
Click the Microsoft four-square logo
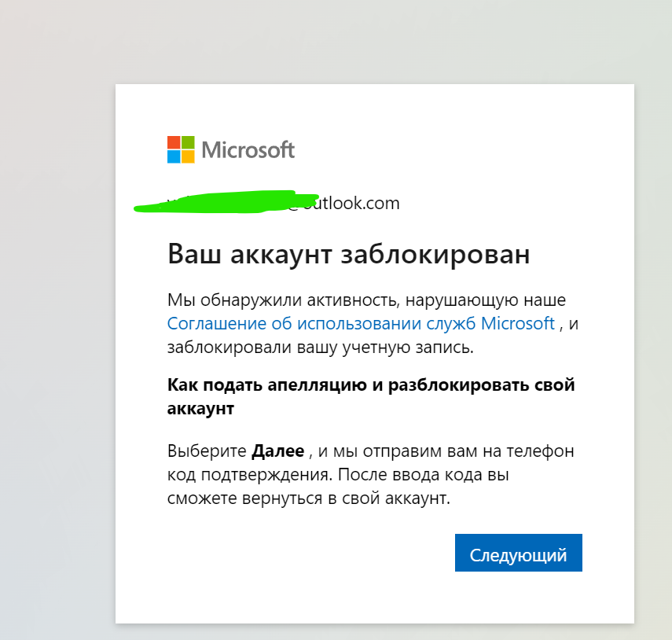181,149
